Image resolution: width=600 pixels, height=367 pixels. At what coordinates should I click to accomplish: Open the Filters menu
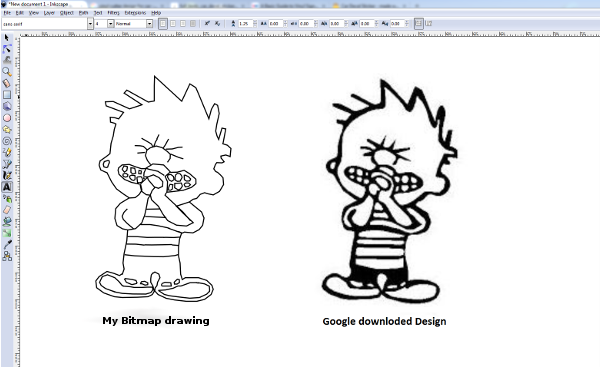[113, 13]
